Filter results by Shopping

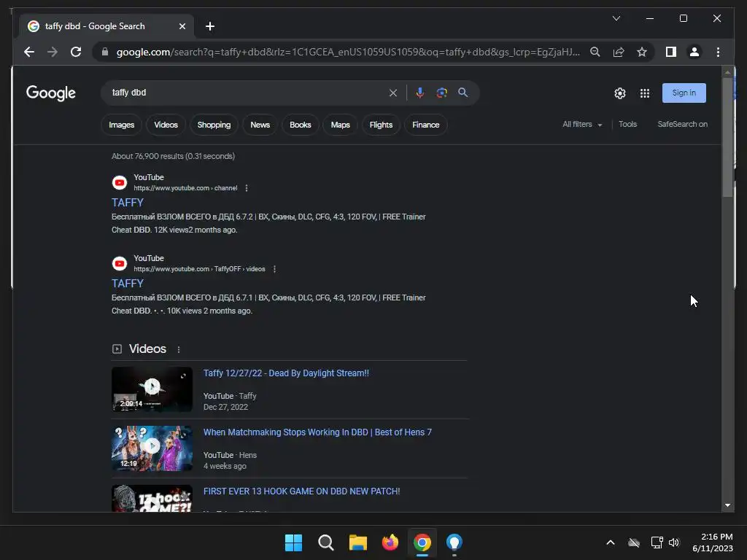pos(214,125)
